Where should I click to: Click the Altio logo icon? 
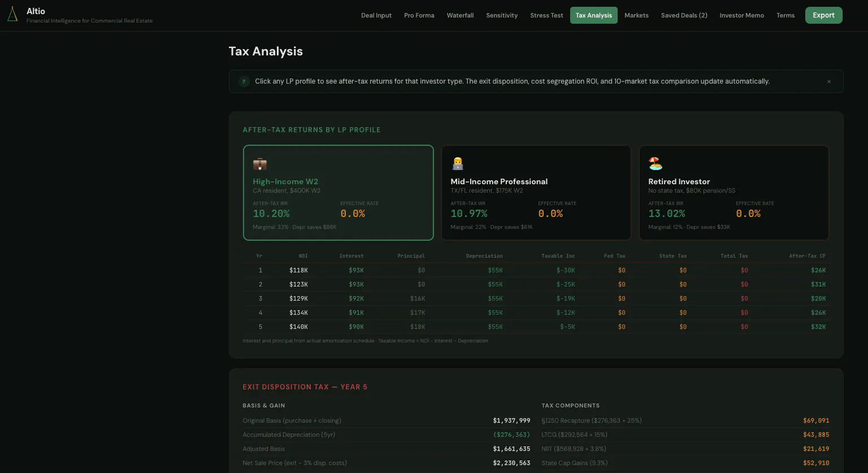[x=12, y=15]
